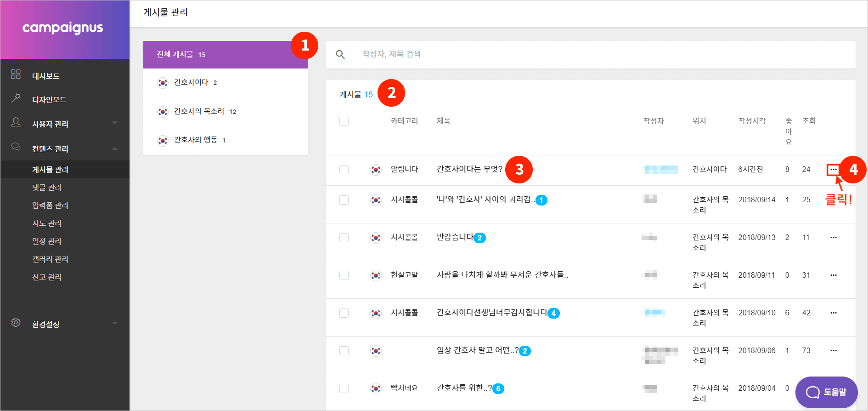Click the dashboard grid icon in sidebar
The width and height of the screenshot is (868, 411).
click(x=16, y=74)
